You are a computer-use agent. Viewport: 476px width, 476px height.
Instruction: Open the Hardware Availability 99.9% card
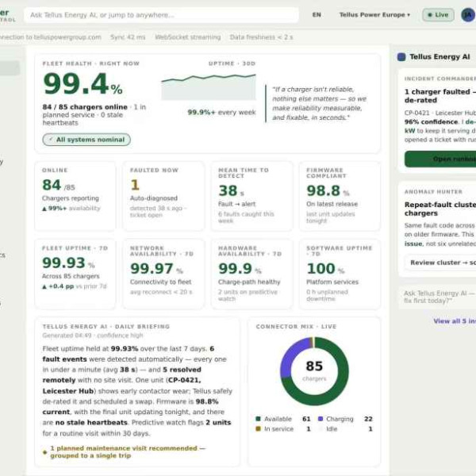(251, 274)
